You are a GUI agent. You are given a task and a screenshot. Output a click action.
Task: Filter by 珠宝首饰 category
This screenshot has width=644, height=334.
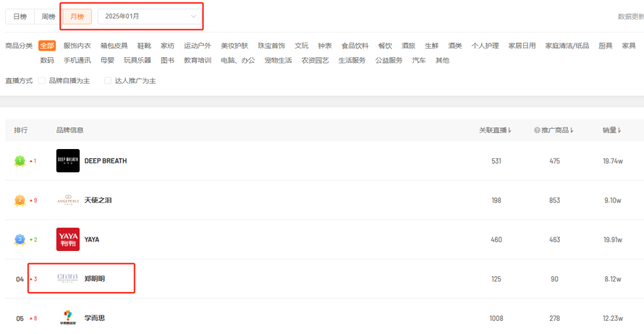click(x=271, y=45)
